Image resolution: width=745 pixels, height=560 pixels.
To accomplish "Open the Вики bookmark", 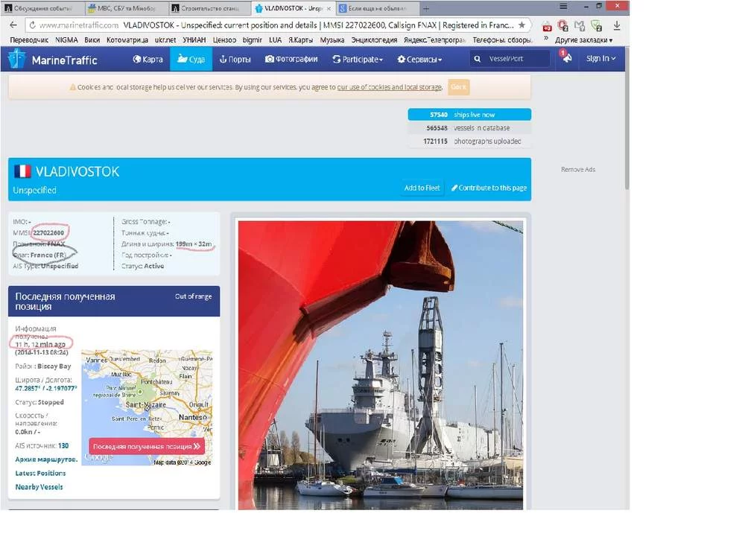I will pos(92,40).
